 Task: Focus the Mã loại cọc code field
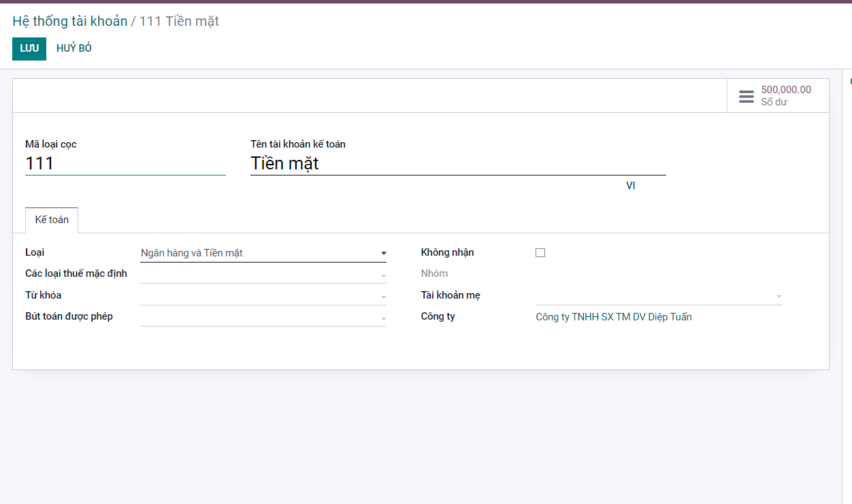pyautogui.click(x=125, y=164)
